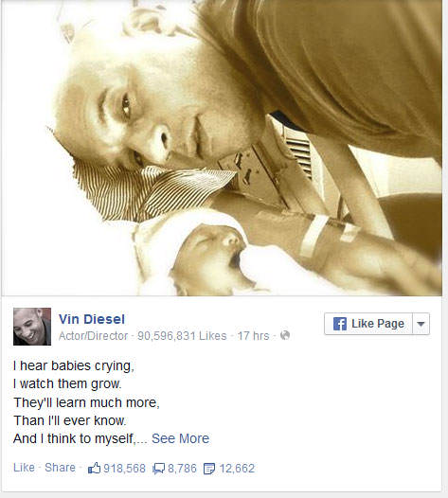This screenshot has height=498, width=448.
Task: Click Vin Diesel's profile picture thumbnail
Action: [x=32, y=327]
